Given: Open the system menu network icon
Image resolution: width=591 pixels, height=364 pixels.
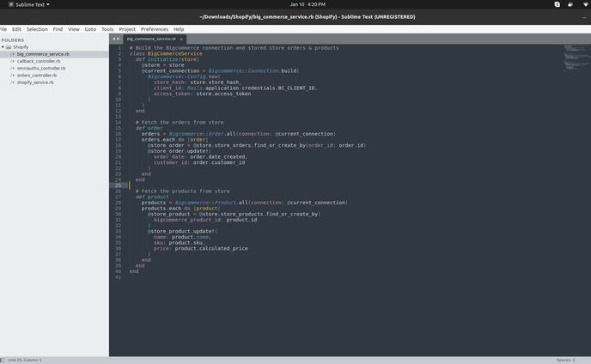Looking at the screenshot, I should [x=586, y=4].
